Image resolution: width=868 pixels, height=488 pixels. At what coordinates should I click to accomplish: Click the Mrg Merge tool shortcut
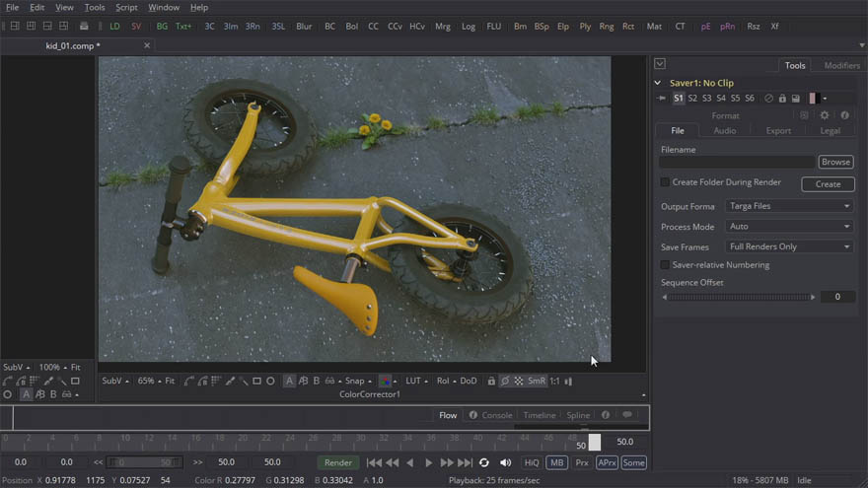point(442,26)
